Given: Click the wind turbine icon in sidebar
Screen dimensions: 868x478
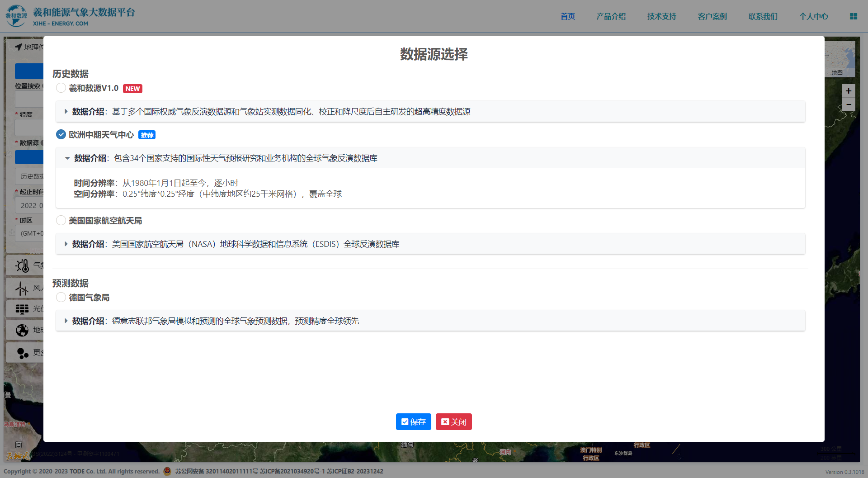Looking at the screenshot, I should click(x=21, y=288).
